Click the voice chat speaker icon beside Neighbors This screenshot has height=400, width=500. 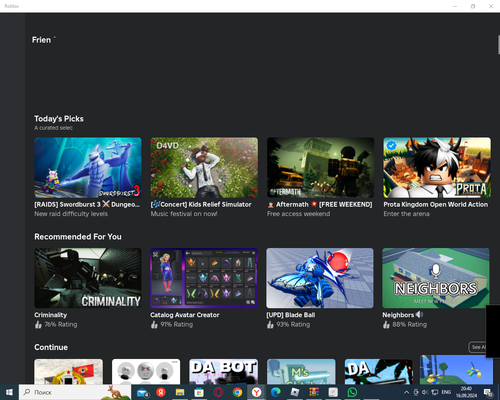coord(419,314)
